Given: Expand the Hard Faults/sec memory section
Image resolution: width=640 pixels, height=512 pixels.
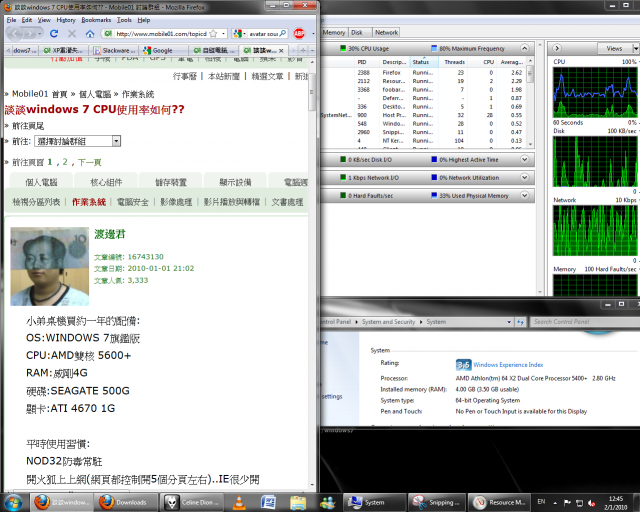Looking at the screenshot, I should 524,195.
